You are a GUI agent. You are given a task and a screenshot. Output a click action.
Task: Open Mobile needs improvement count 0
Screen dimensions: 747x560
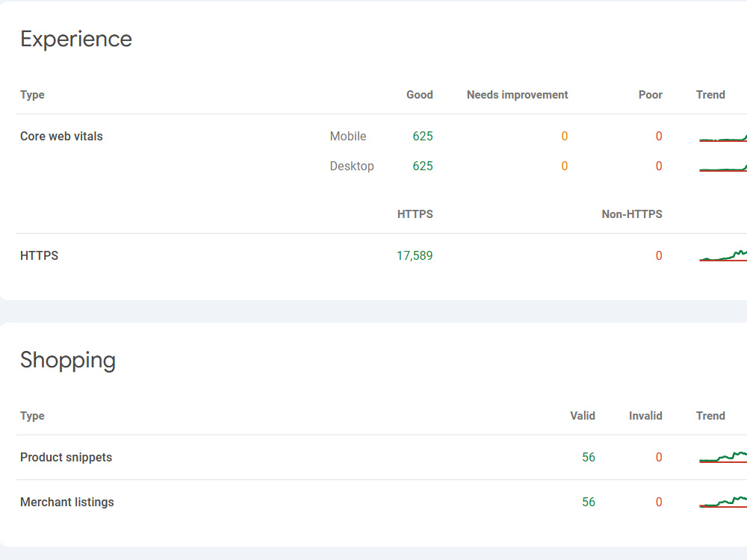click(x=564, y=136)
